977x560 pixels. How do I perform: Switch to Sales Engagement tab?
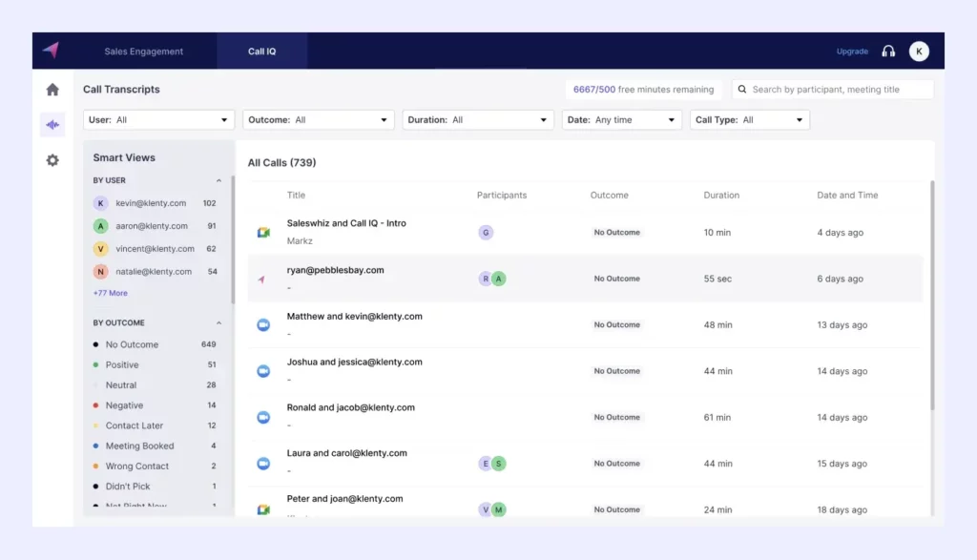tap(143, 52)
